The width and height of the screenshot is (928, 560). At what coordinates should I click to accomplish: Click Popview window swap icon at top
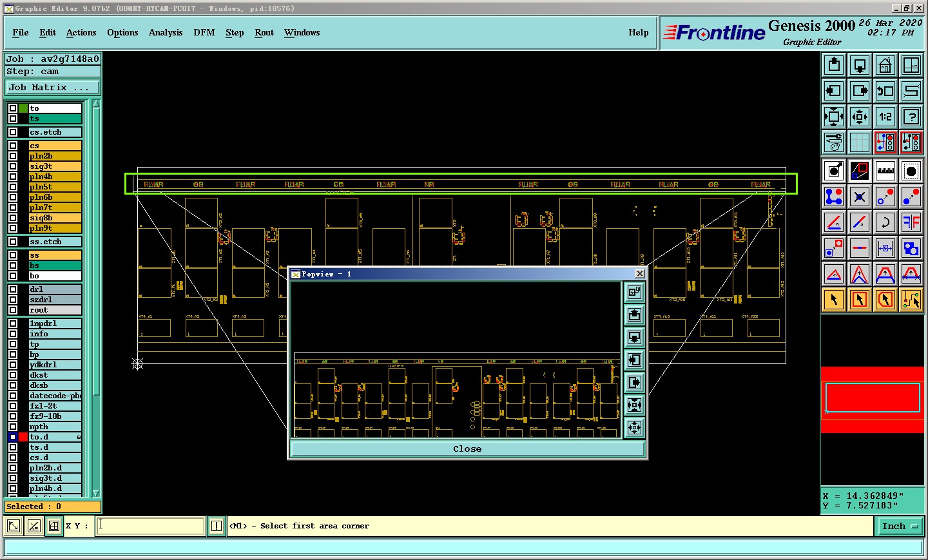point(634,292)
